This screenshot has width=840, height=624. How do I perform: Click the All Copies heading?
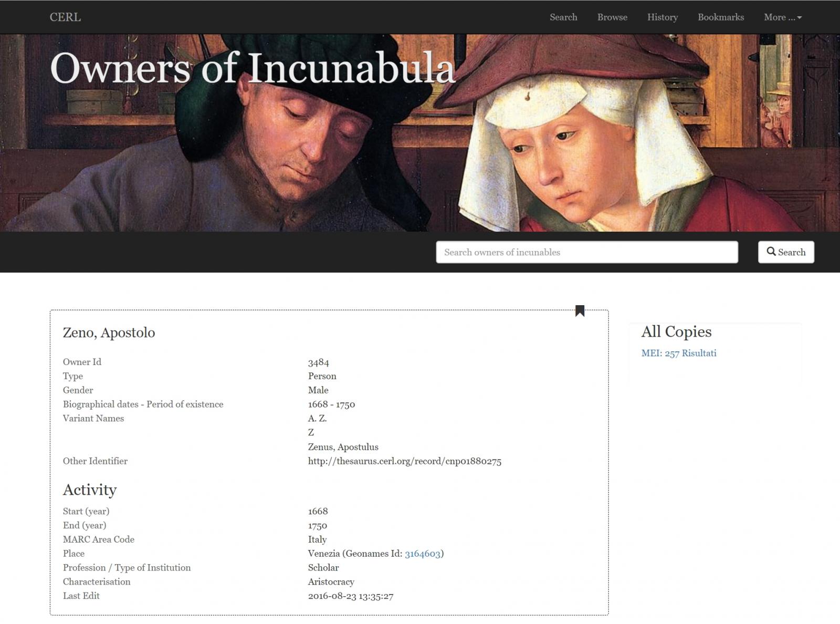click(x=676, y=331)
